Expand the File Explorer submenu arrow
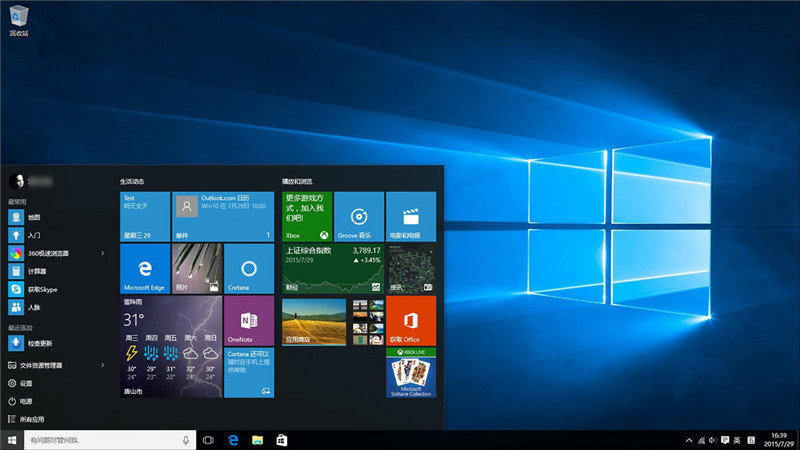The image size is (800, 450). 103,365
